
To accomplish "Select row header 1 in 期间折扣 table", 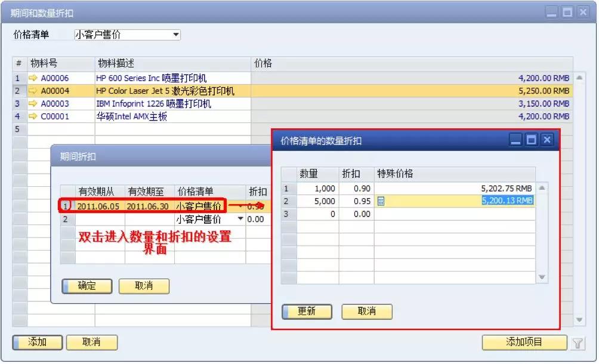I will 66,206.
